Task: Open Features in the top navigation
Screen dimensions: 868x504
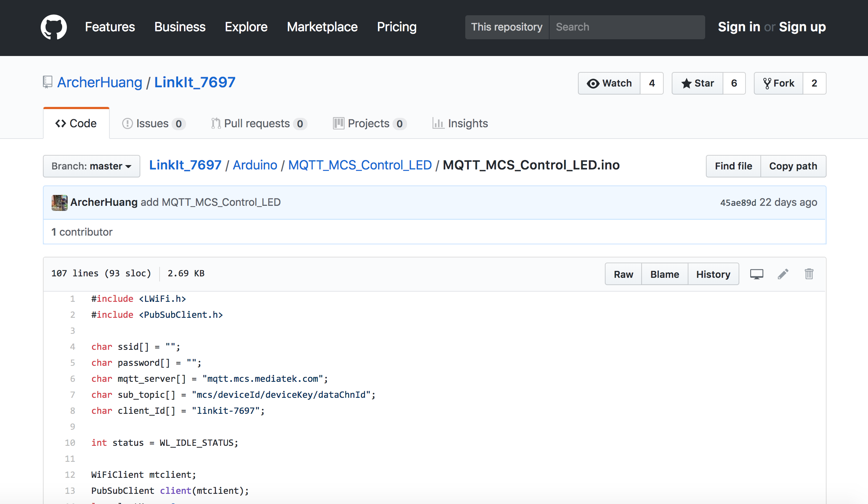Action: pyautogui.click(x=110, y=27)
